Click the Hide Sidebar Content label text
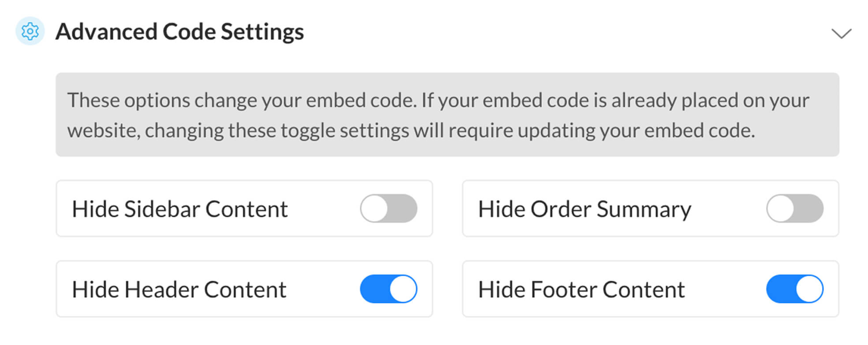This screenshot has height=345, width=868. [x=180, y=209]
